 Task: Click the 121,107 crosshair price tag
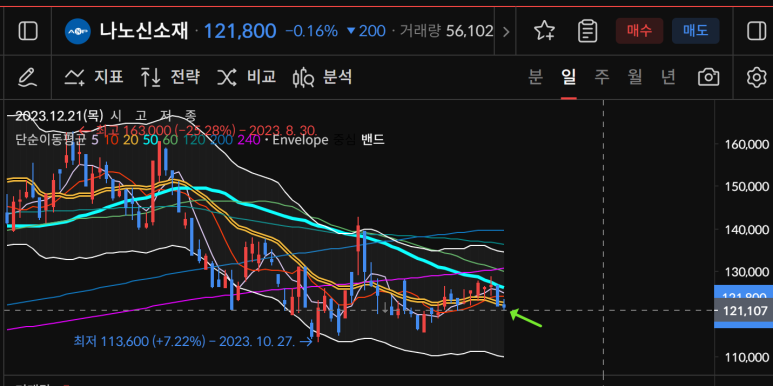click(x=743, y=311)
